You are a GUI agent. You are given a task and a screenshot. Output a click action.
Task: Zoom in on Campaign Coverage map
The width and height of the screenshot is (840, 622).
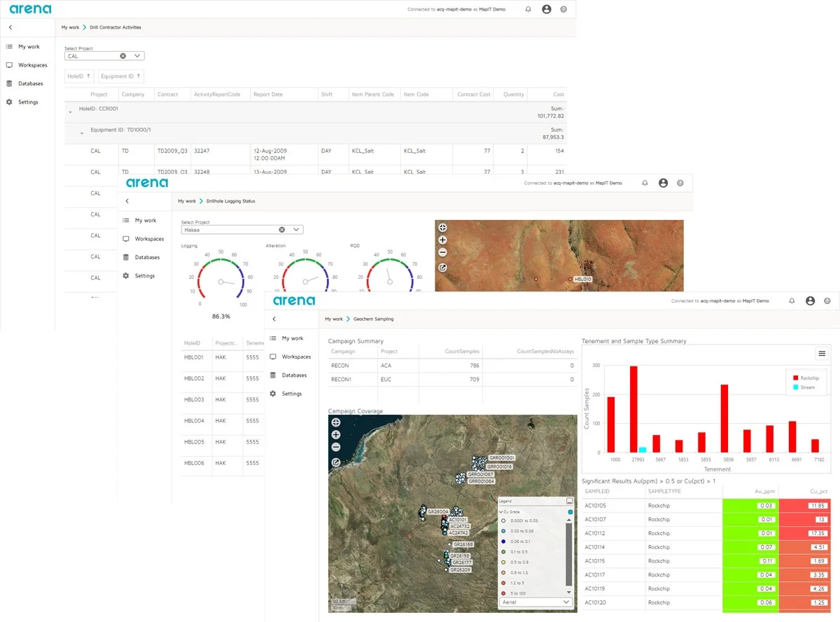(x=336, y=435)
